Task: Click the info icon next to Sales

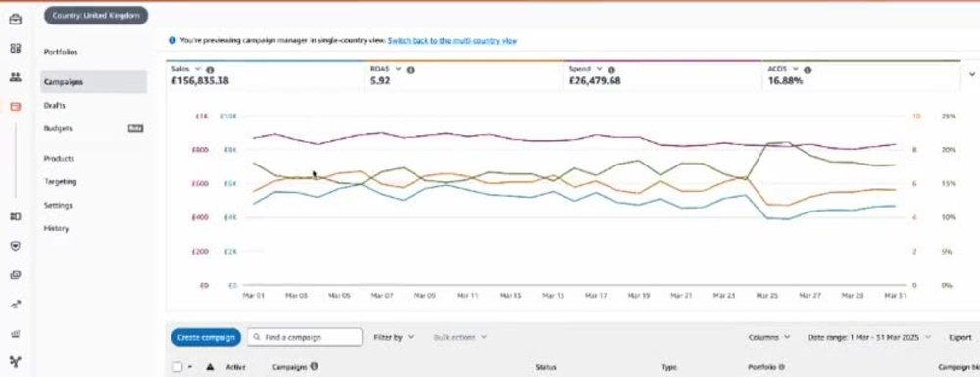Action: (210, 70)
